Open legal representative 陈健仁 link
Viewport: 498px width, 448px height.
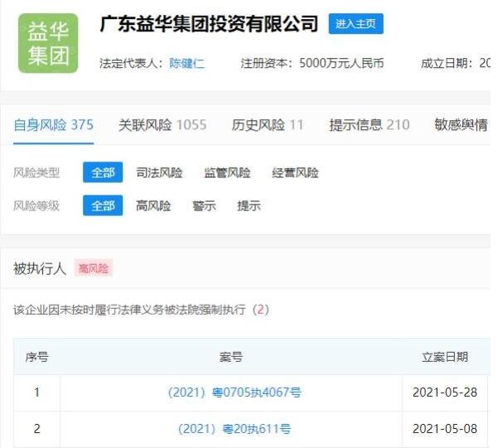(186, 63)
